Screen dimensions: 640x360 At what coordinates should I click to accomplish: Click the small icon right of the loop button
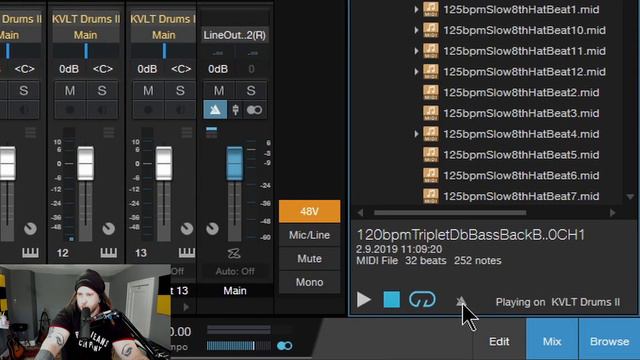pyautogui.click(x=461, y=301)
